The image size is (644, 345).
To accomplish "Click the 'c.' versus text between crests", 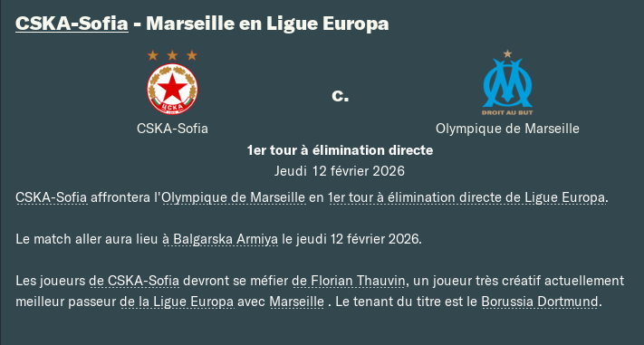I will pos(340,95).
